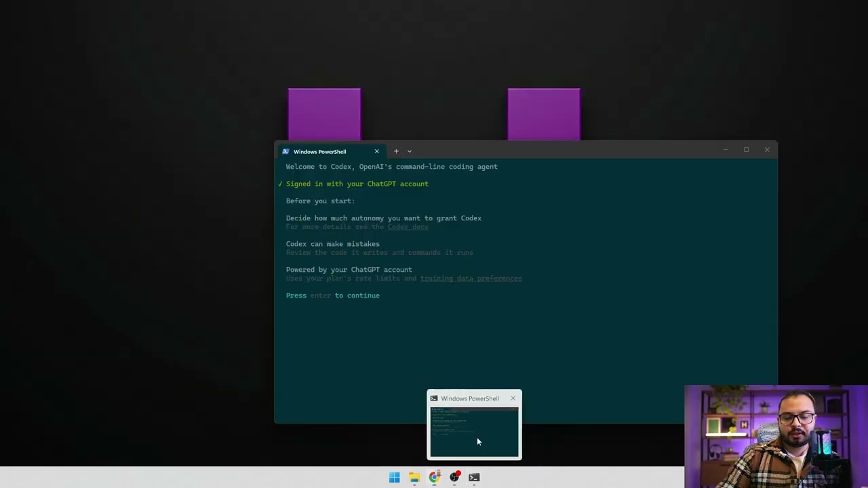Screen dimensions: 868x488
Task: Click the PowerShell icon in tab title
Action: 286,151
